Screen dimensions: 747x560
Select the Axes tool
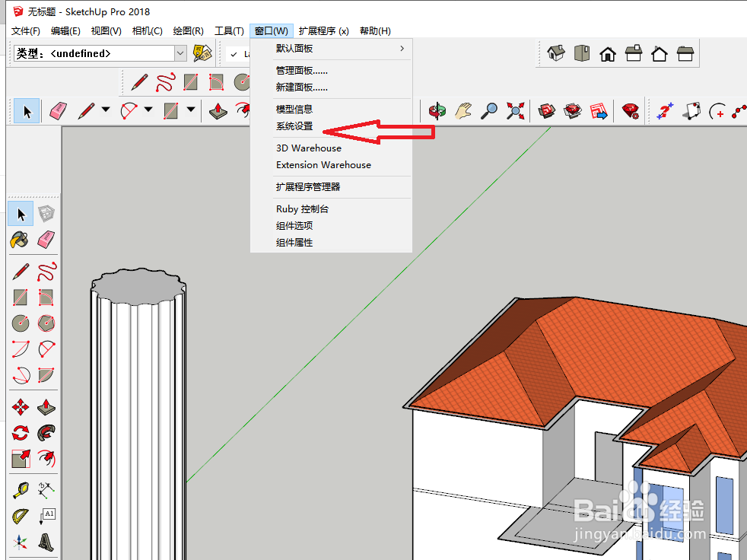pyautogui.click(x=20, y=542)
